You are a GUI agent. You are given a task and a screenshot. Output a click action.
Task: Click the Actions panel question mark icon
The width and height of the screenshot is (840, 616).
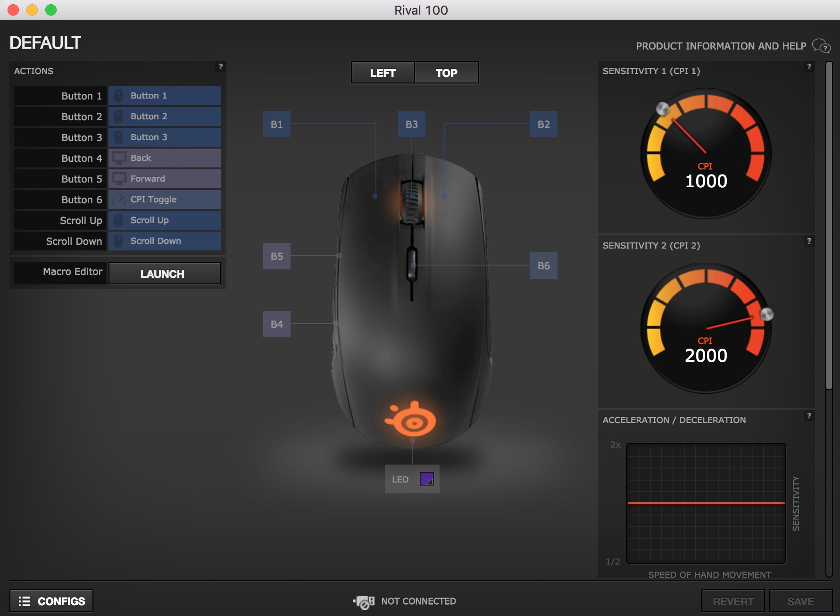pyautogui.click(x=220, y=67)
